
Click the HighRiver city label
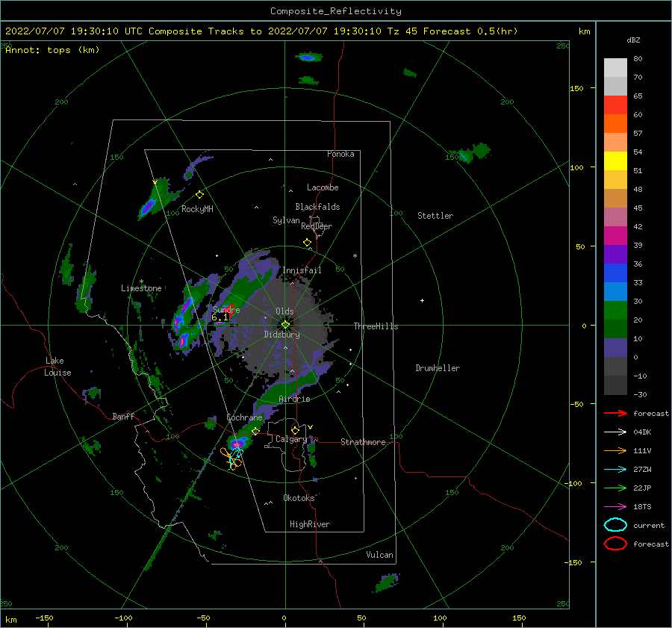[x=310, y=524]
